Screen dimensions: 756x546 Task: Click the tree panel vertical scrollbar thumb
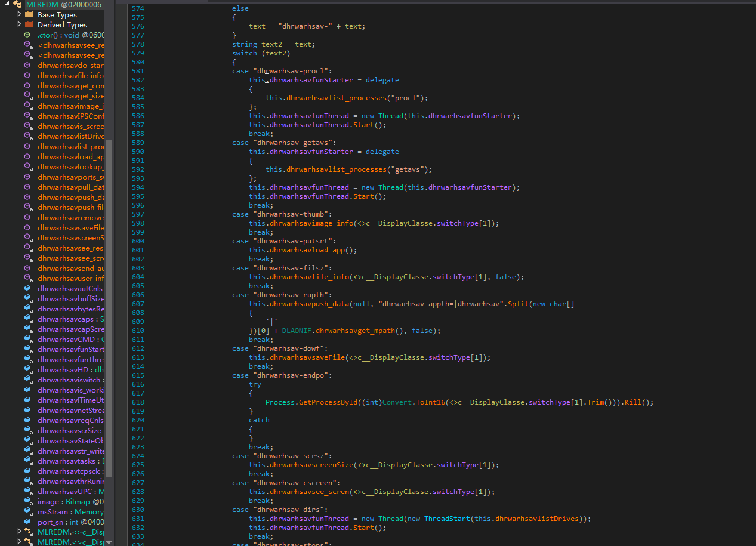[109, 309]
